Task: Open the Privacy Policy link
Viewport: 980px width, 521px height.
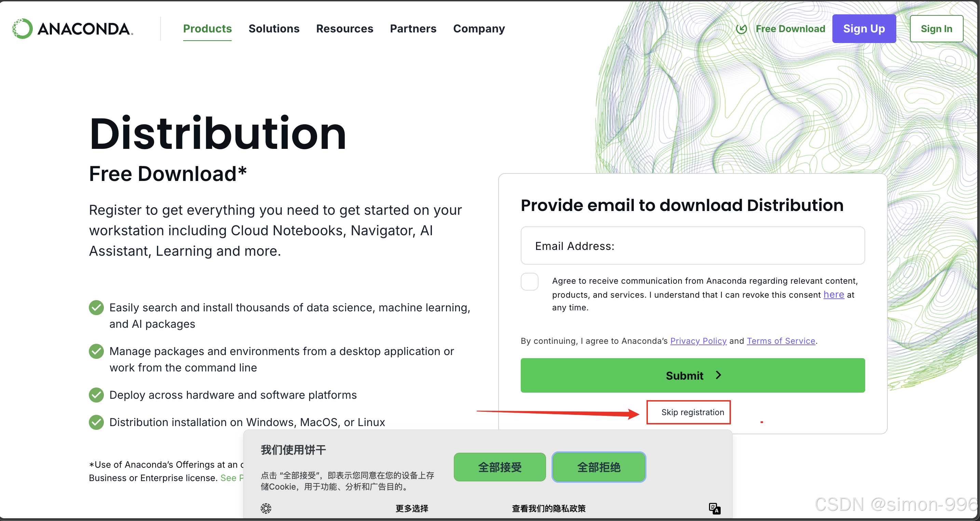Action: [x=698, y=341]
